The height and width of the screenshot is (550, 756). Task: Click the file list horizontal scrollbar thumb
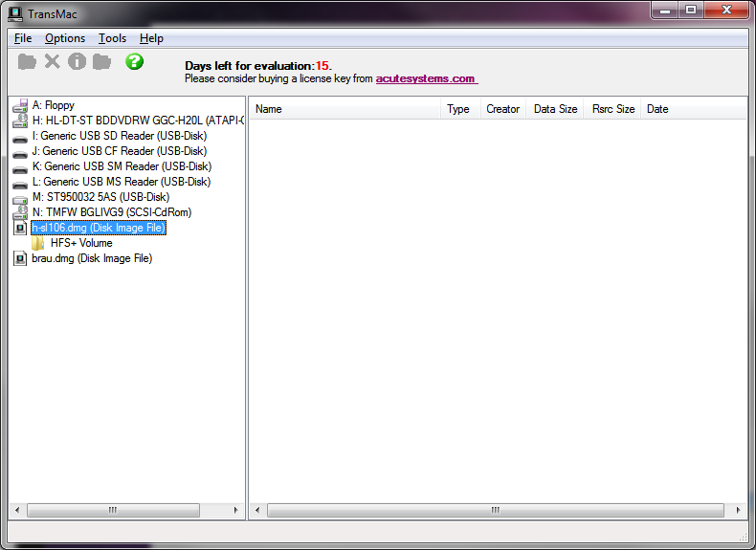[x=496, y=510]
